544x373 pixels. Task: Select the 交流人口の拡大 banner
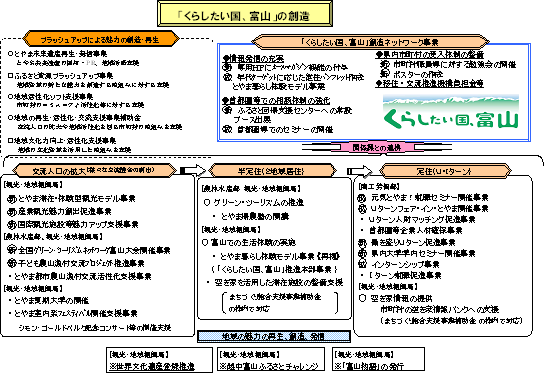point(94,170)
